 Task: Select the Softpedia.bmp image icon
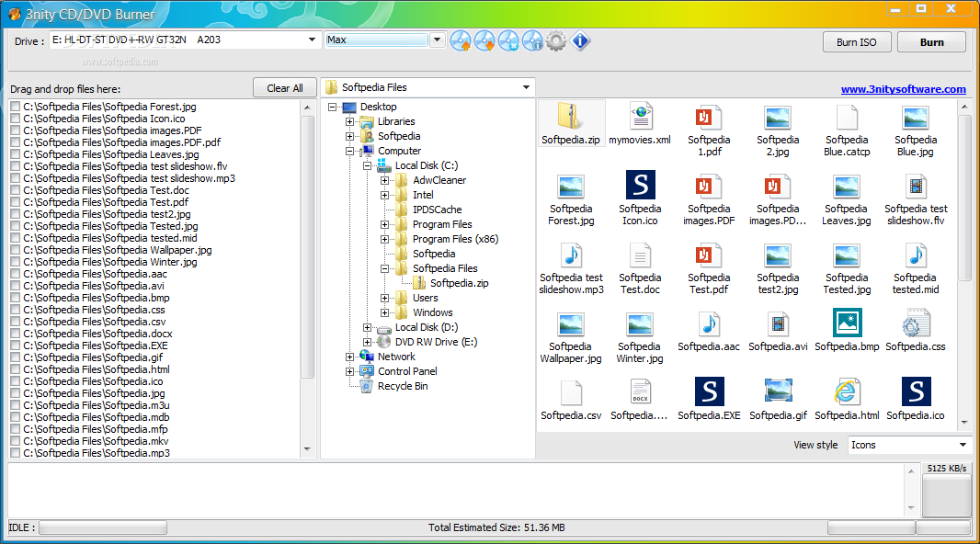pos(847,323)
